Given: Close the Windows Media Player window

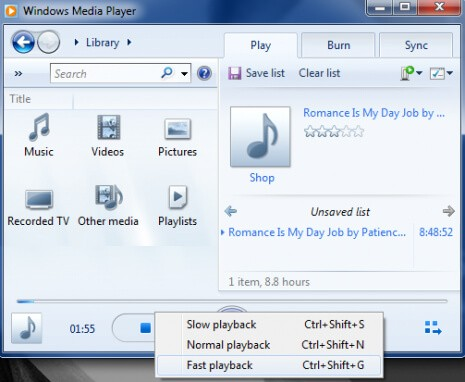Looking at the screenshot, I should click(x=440, y=7).
